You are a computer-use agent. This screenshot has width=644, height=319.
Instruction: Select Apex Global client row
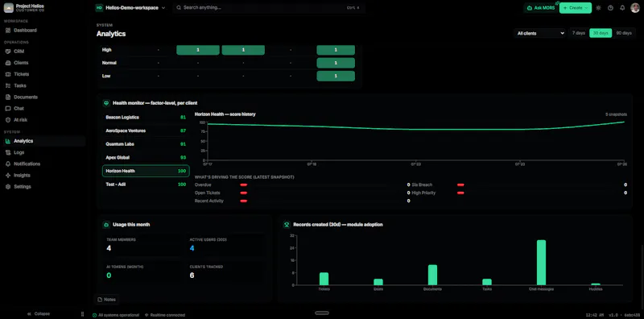[x=146, y=157]
